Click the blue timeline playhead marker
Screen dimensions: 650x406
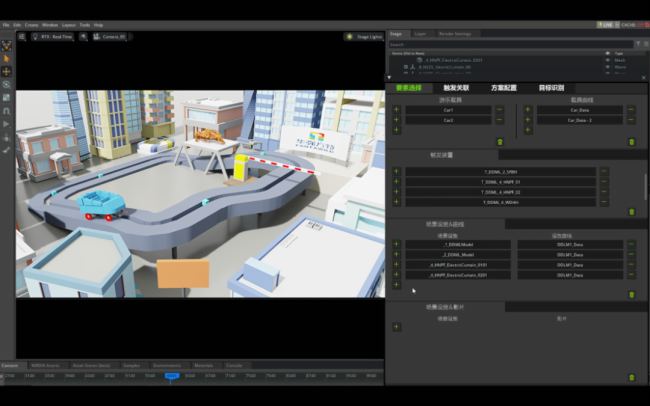coord(171,377)
